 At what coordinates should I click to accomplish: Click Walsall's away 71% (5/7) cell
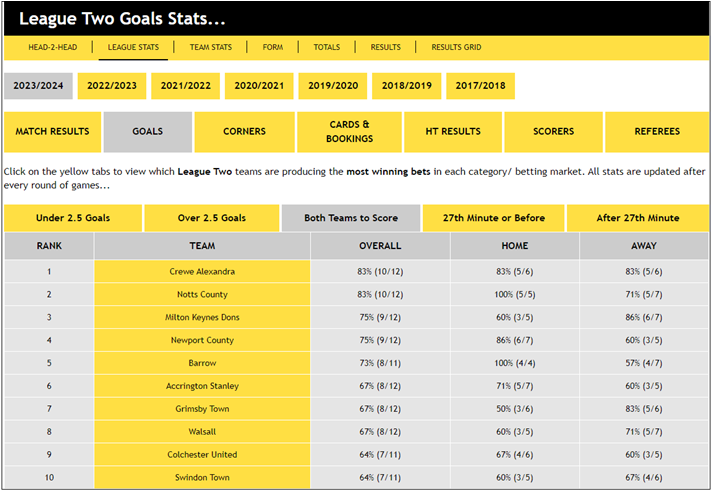(x=644, y=432)
